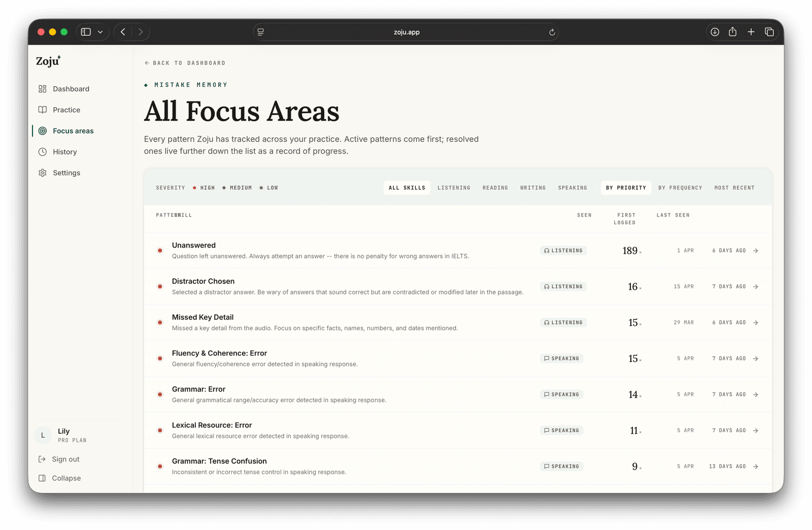The width and height of the screenshot is (812, 530).
Task: Reload the zoju.app page
Action: pyautogui.click(x=552, y=32)
